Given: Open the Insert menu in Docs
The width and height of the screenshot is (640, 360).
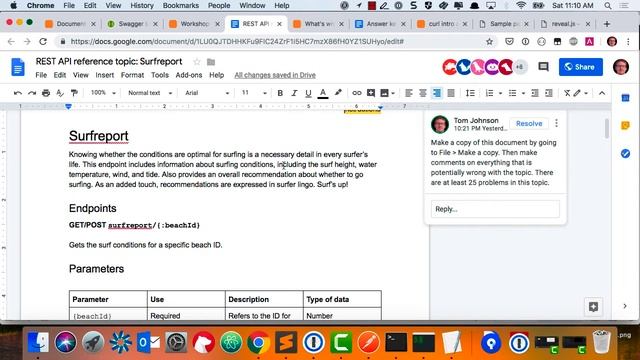Looking at the screenshot, I should pos(104,75).
